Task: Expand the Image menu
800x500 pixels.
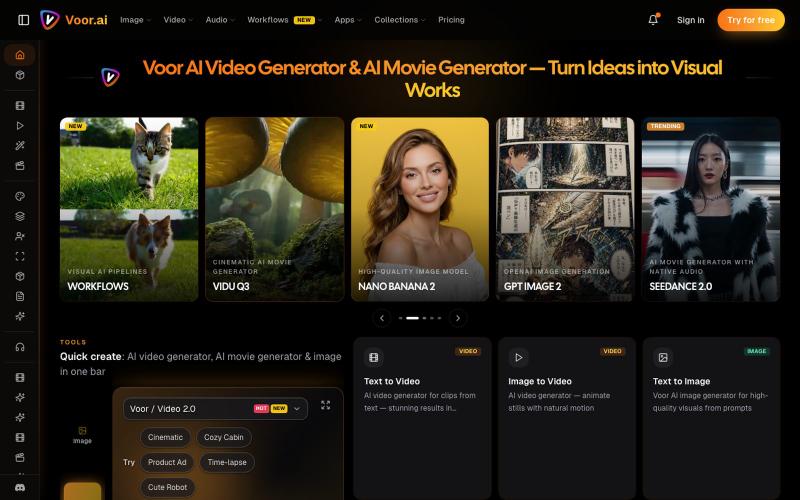Action: (x=135, y=20)
